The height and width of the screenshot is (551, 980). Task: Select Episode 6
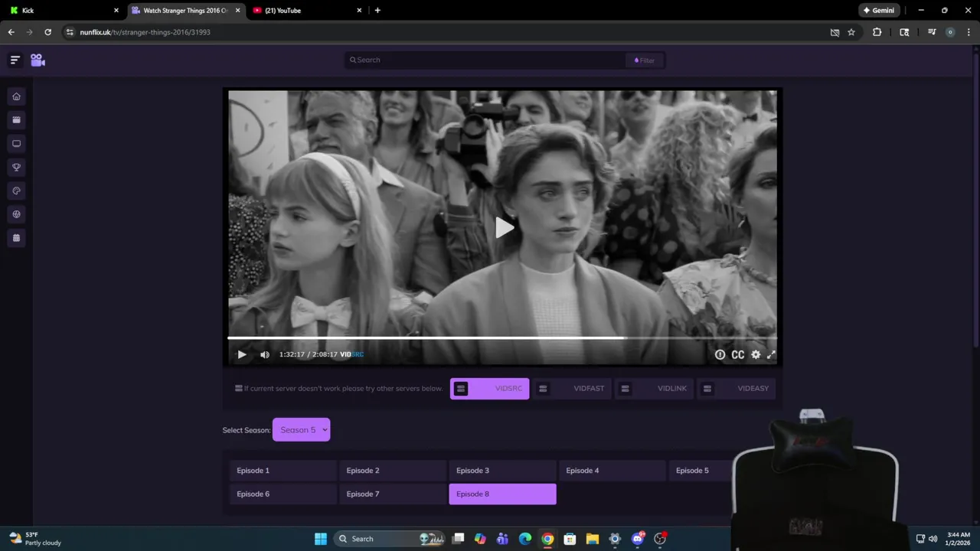pos(283,494)
